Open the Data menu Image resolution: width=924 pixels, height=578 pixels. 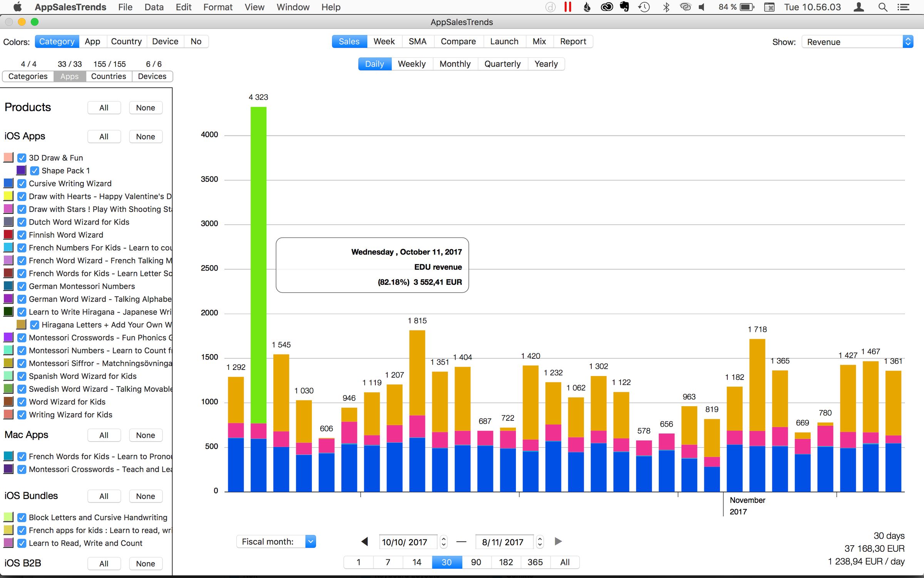154,7
